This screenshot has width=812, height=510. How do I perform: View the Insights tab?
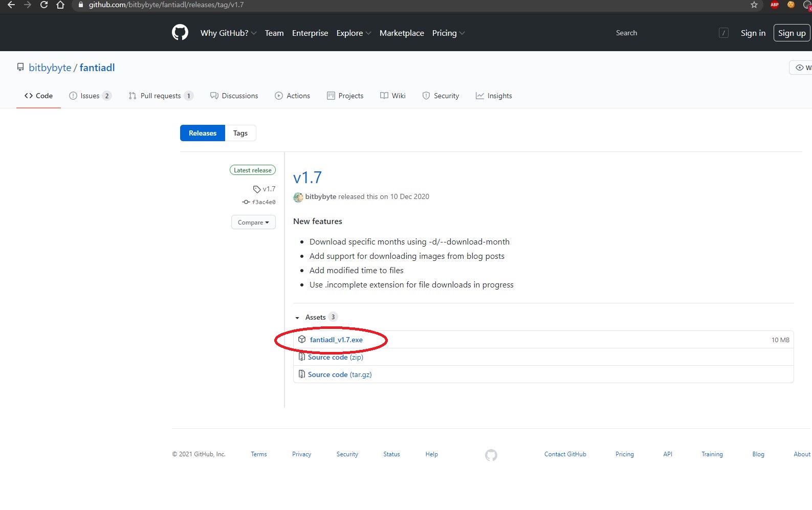(x=494, y=96)
